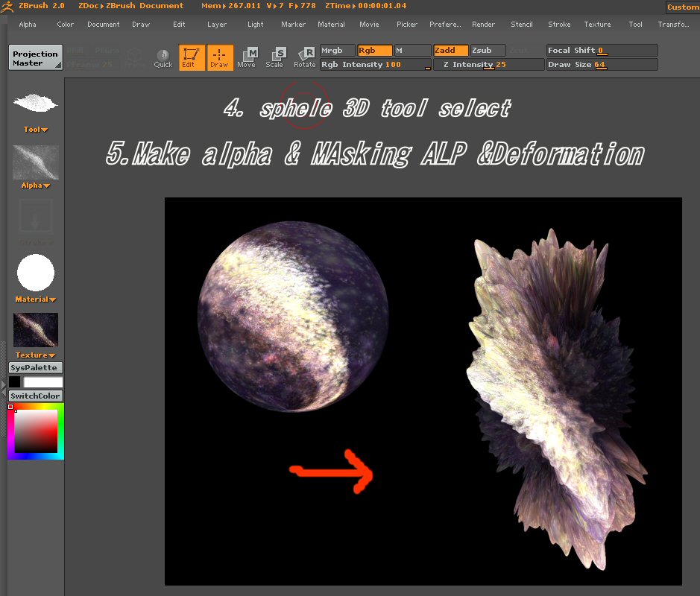Screen dimensions: 700x596
Task: Toggle Zadd depth mode
Action: click(x=451, y=51)
